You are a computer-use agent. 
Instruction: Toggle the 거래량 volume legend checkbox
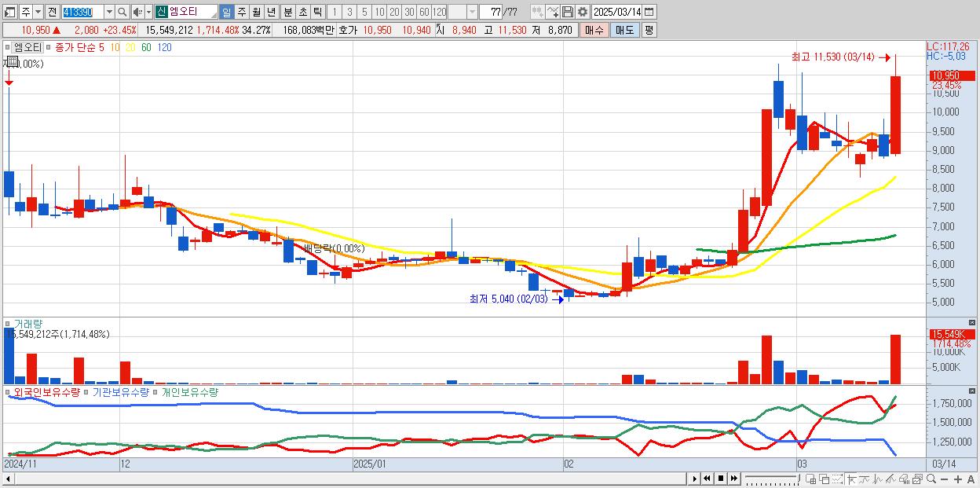pyautogui.click(x=9, y=324)
